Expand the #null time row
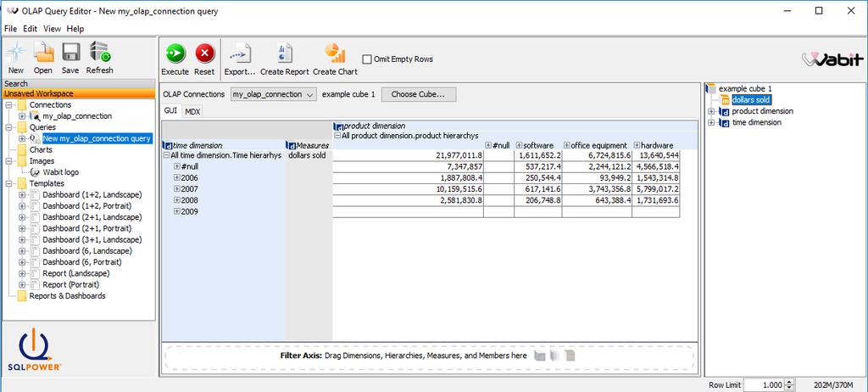Image resolution: width=868 pixels, height=392 pixels. (176, 167)
